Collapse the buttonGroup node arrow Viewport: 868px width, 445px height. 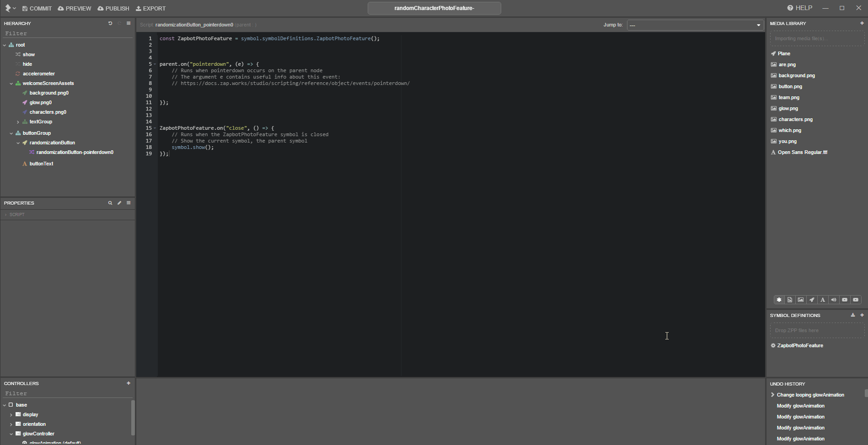[11, 133]
